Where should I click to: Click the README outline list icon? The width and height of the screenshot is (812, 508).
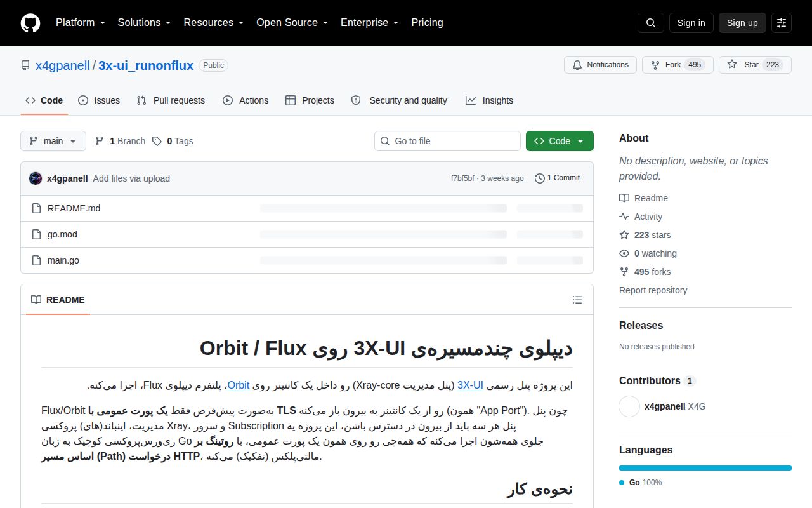click(577, 300)
